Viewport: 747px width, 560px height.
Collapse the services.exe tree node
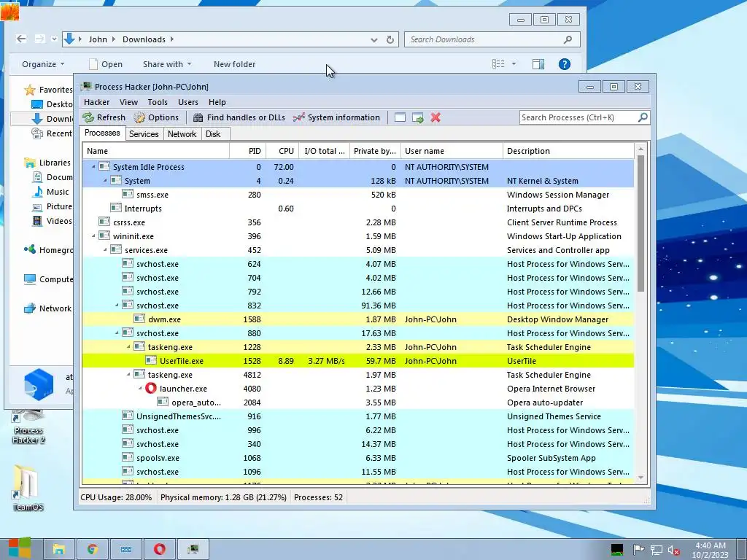click(x=105, y=249)
